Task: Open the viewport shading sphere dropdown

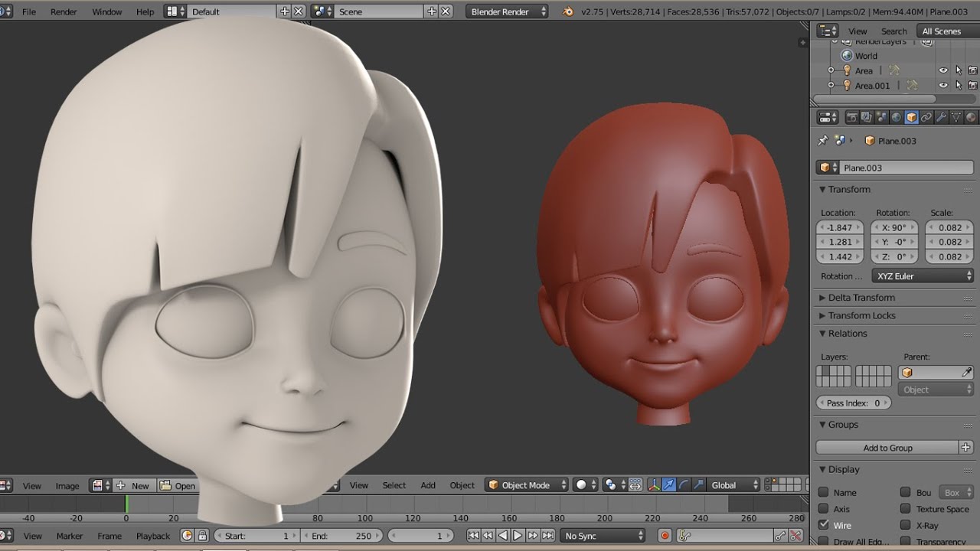Action: pyautogui.click(x=585, y=484)
